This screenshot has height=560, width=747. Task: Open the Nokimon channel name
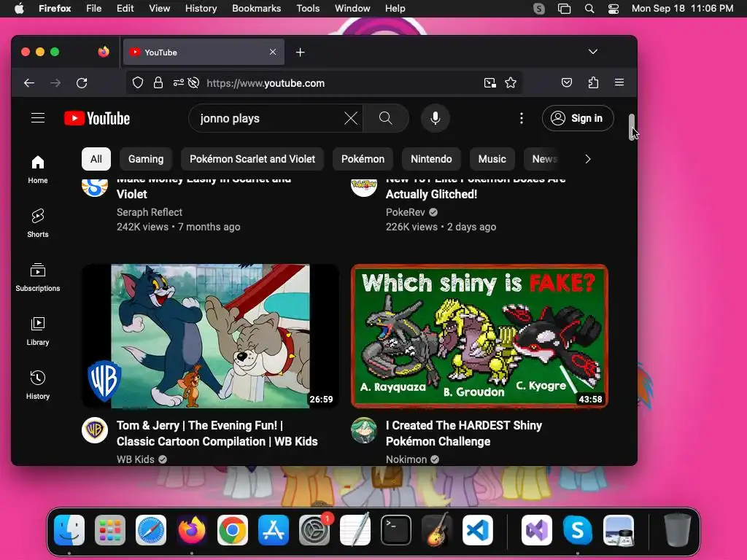tap(406, 459)
